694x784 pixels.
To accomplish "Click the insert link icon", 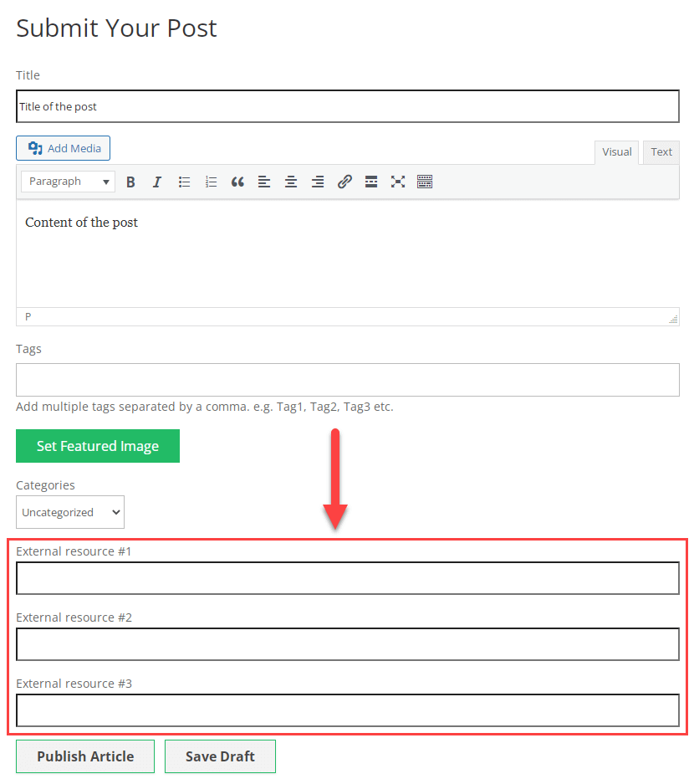I will [344, 182].
